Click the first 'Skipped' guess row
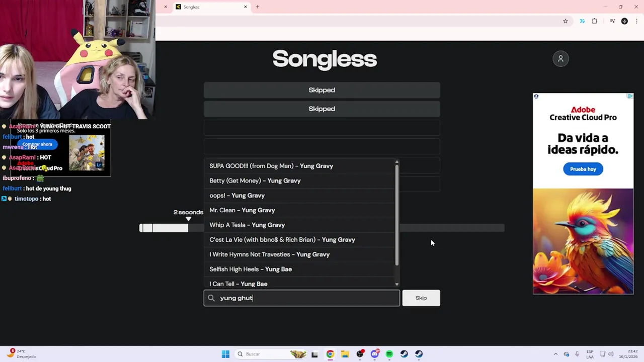The width and height of the screenshot is (644, 362). tap(322, 90)
